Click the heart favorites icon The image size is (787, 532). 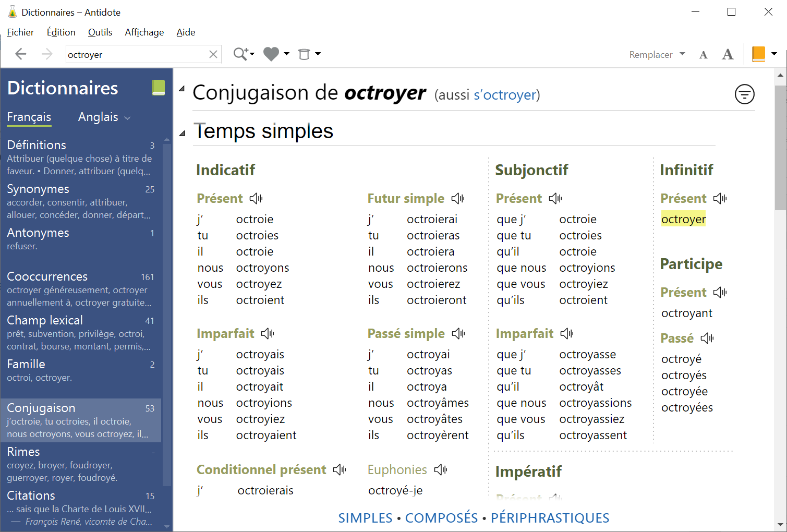pos(271,54)
